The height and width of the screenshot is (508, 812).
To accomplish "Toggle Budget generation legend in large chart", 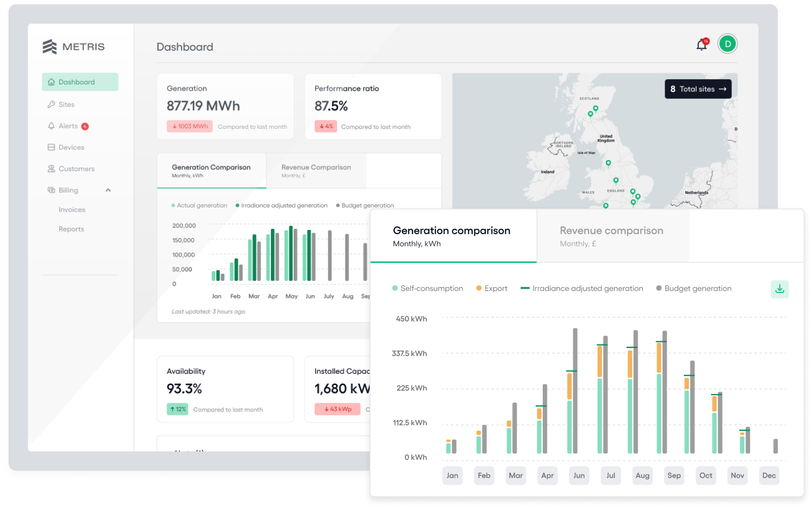I will pyautogui.click(x=693, y=288).
